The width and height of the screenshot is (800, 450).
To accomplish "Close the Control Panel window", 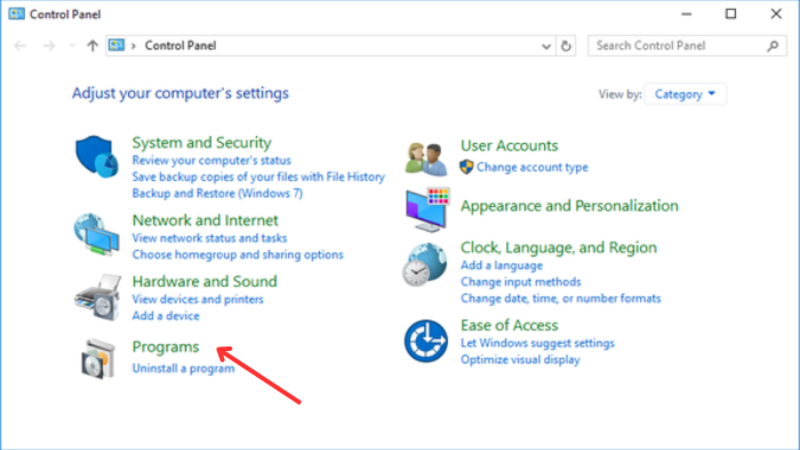I will click(776, 14).
